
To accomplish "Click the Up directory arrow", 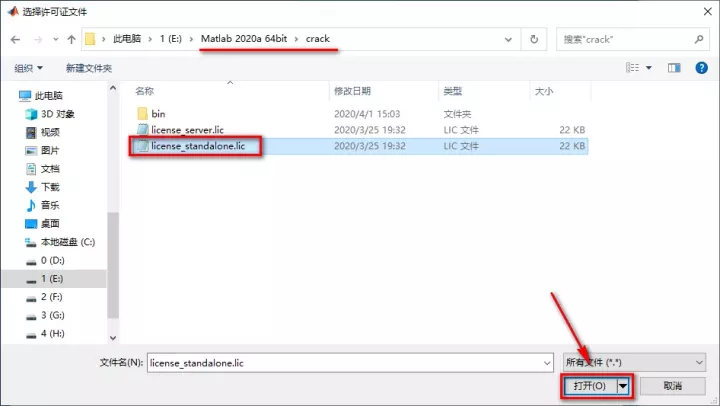I will [x=69, y=39].
